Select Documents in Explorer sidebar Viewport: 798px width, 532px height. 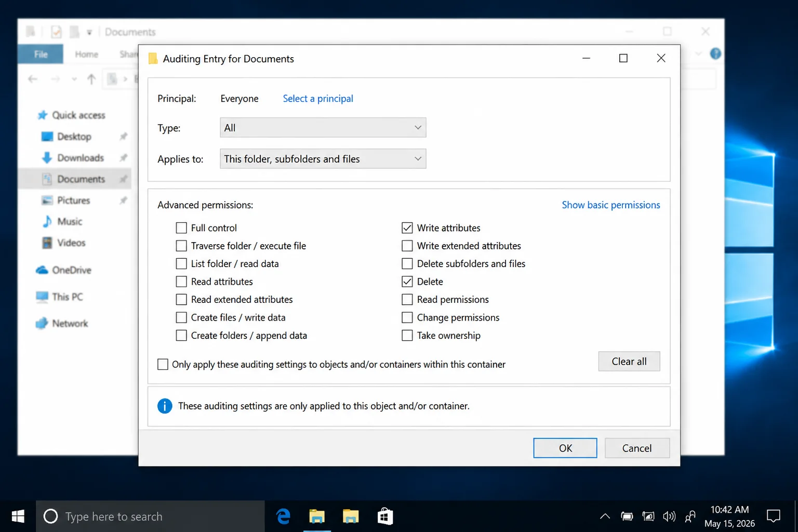point(74,179)
